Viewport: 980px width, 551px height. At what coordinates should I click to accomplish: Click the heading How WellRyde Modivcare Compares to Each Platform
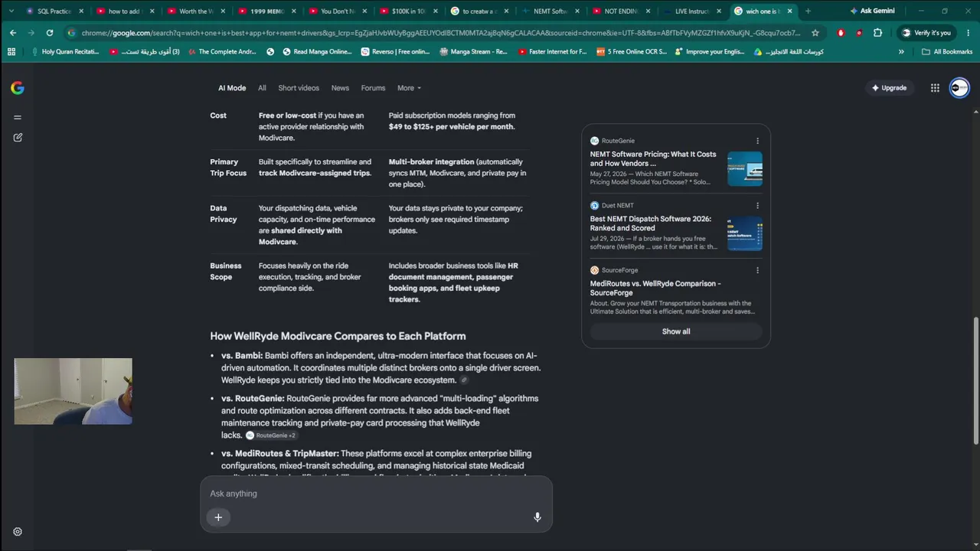(338, 336)
